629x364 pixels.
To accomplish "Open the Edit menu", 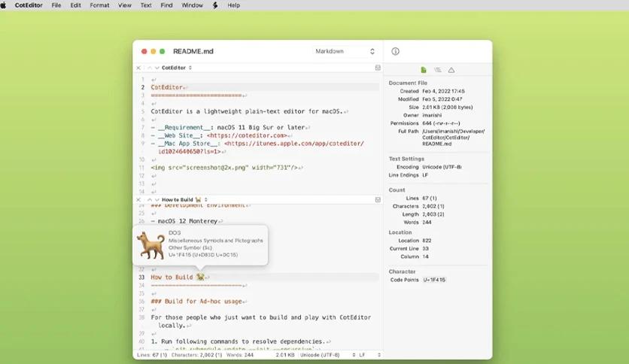I will 75,5.
